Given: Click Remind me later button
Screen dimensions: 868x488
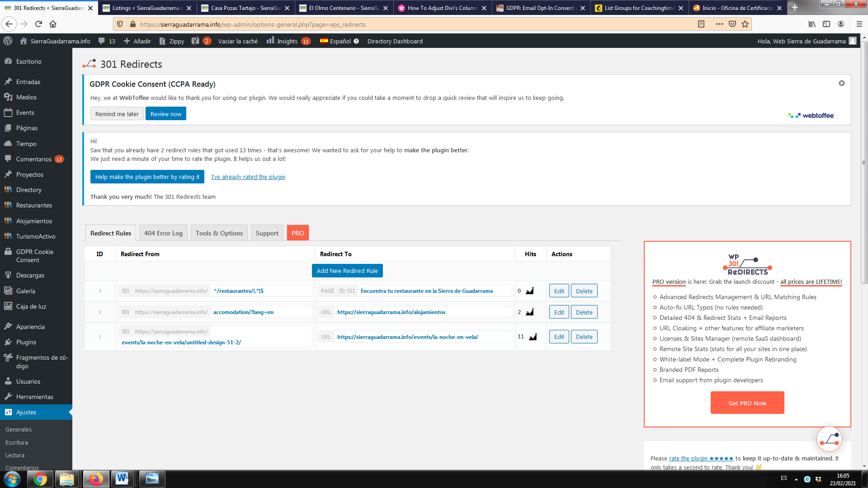Looking at the screenshot, I should click(x=117, y=114).
